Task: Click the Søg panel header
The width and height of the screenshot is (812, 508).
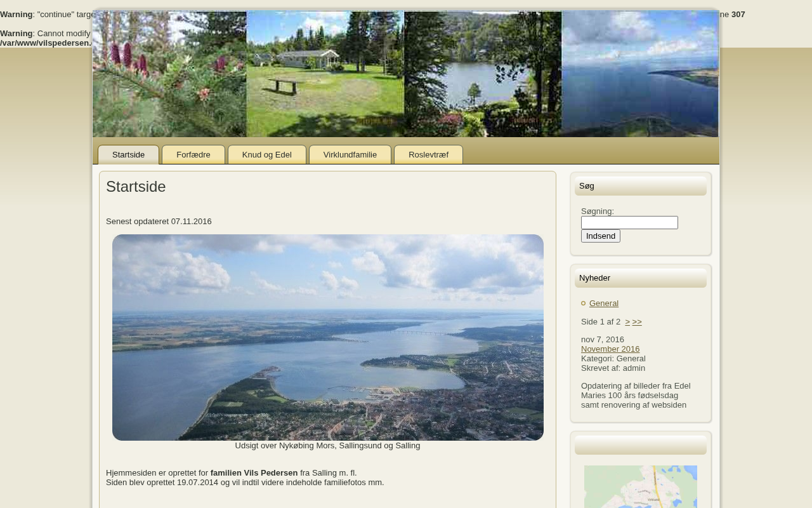Action: click(641, 186)
